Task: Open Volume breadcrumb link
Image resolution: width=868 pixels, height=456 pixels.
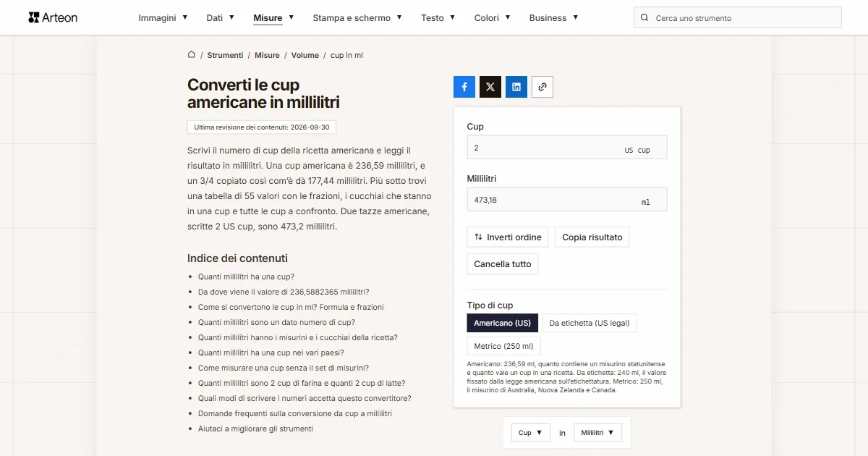Action: pyautogui.click(x=305, y=55)
